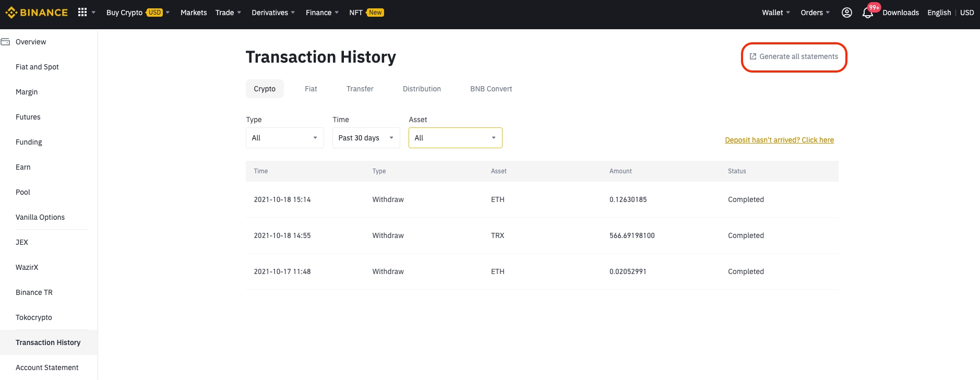Viewport: 980px width, 380px height.
Task: Open Account Statement in the sidebar
Action: pos(47,367)
